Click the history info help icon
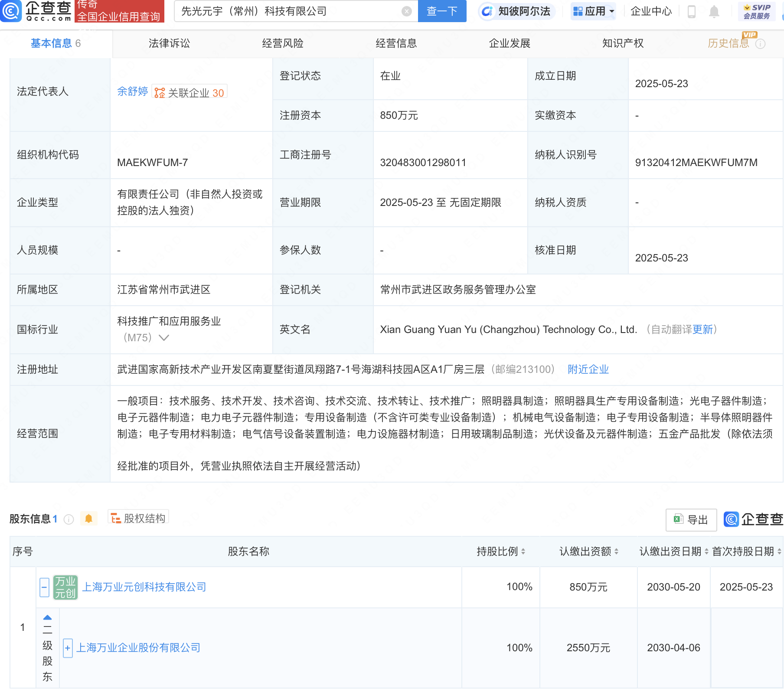Viewport: 784px width, 692px height. [760, 44]
